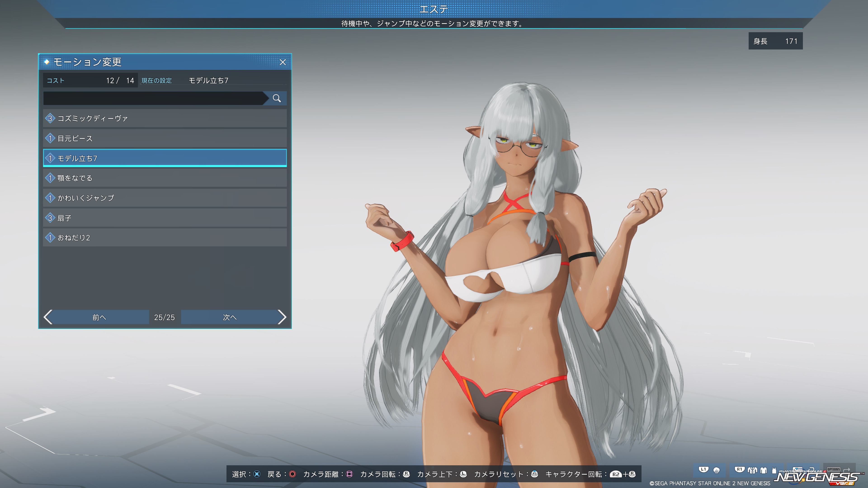
Task: Go to next page with 次へ
Action: click(x=229, y=317)
